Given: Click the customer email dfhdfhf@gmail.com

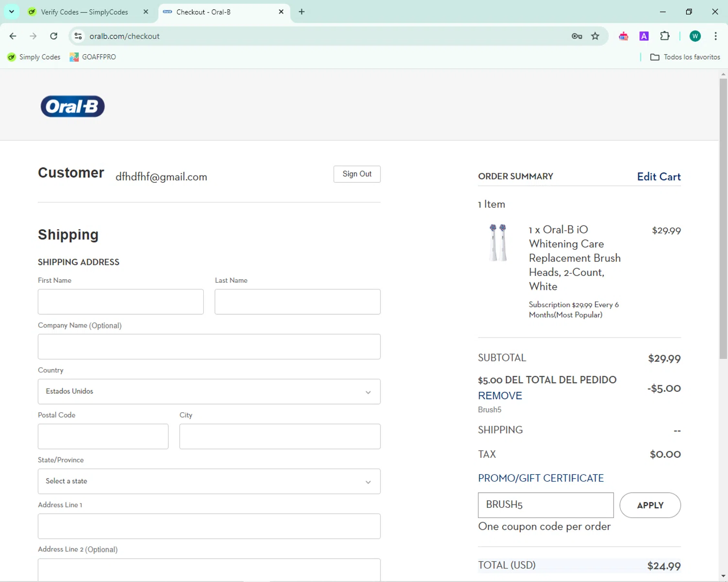Looking at the screenshot, I should (161, 177).
